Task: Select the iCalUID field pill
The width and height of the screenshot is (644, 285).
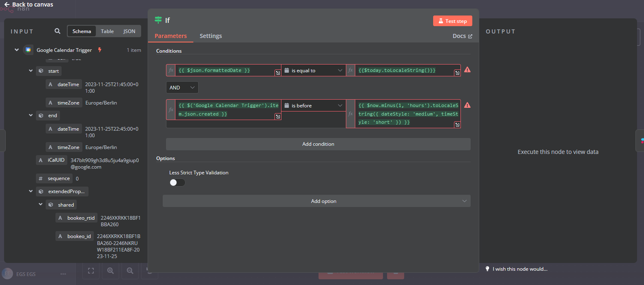Action: coord(51,160)
